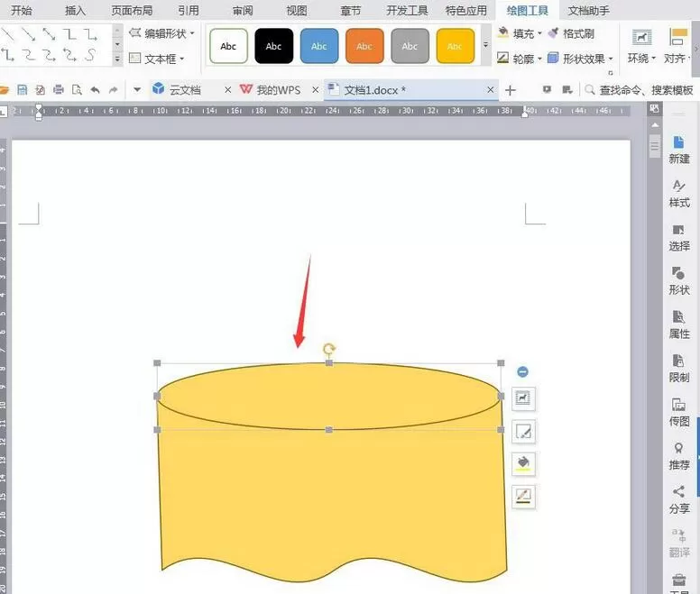Apply the gray Abc shape style
Image resolution: width=700 pixels, height=594 pixels.
pos(410,46)
